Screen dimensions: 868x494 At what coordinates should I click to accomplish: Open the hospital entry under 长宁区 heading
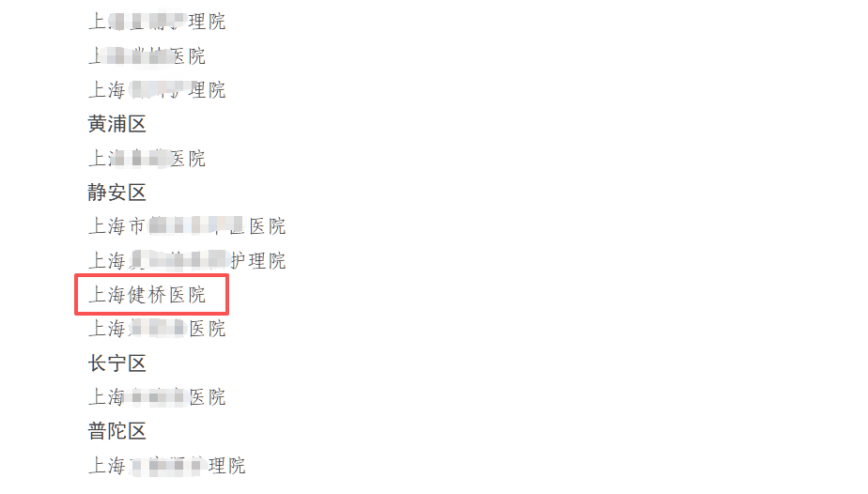[157, 396]
